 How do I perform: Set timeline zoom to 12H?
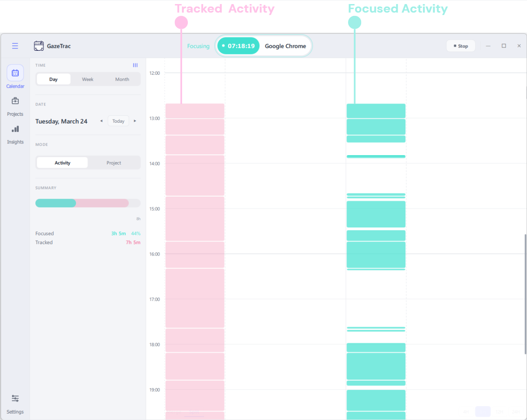click(x=499, y=411)
